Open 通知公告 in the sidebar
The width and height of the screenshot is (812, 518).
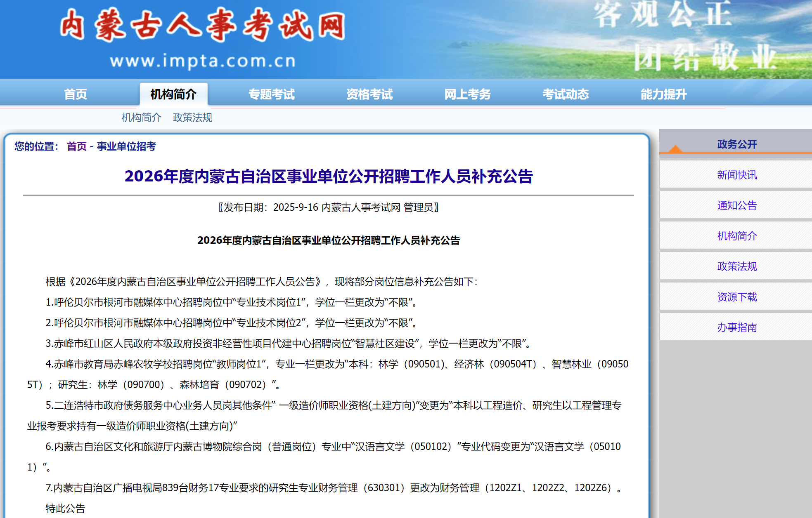[x=737, y=205]
